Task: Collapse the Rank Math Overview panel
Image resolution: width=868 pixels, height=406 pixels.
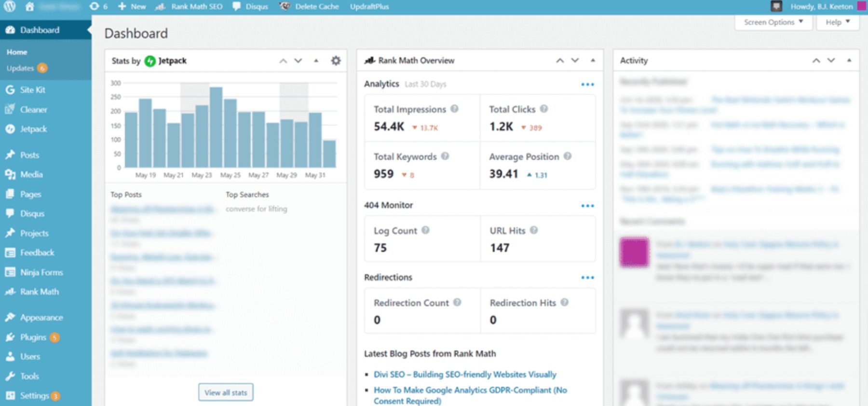Action: click(593, 61)
